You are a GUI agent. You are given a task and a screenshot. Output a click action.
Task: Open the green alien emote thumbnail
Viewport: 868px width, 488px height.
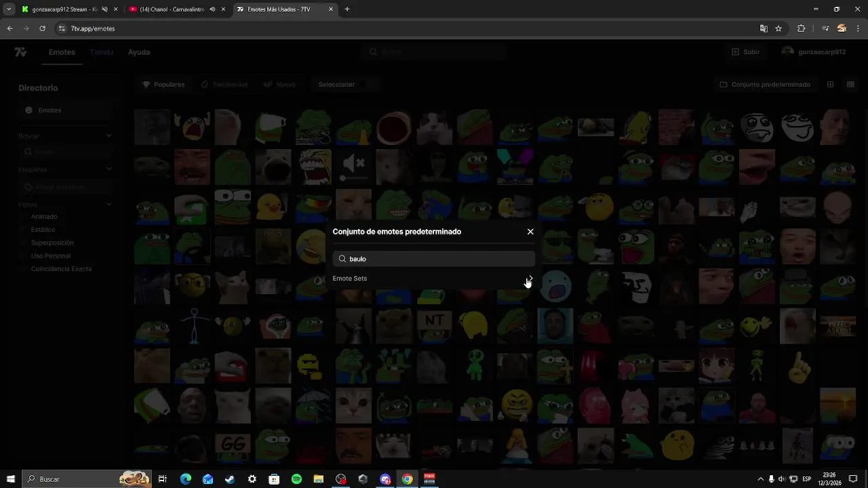(x=475, y=365)
